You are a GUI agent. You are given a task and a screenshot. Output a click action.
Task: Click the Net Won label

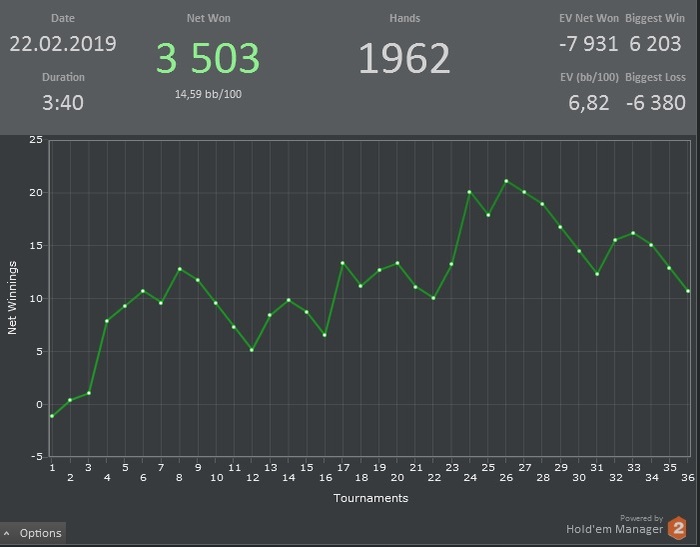208,18
